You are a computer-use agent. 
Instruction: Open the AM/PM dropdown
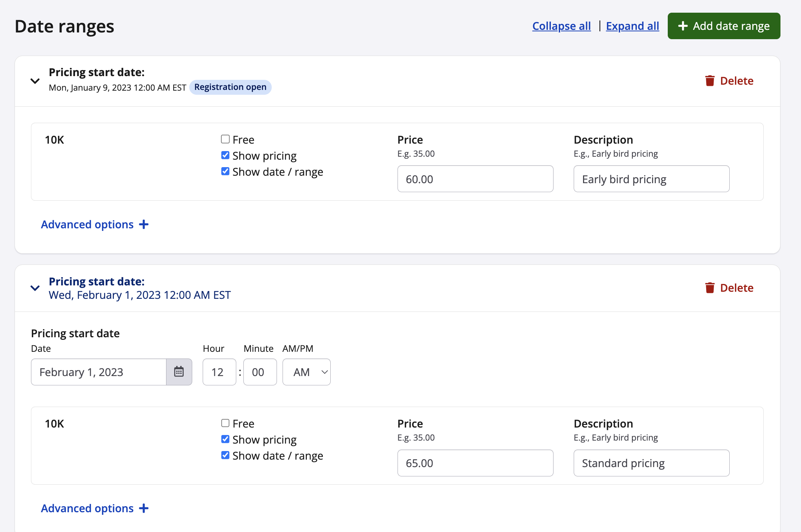tap(306, 372)
